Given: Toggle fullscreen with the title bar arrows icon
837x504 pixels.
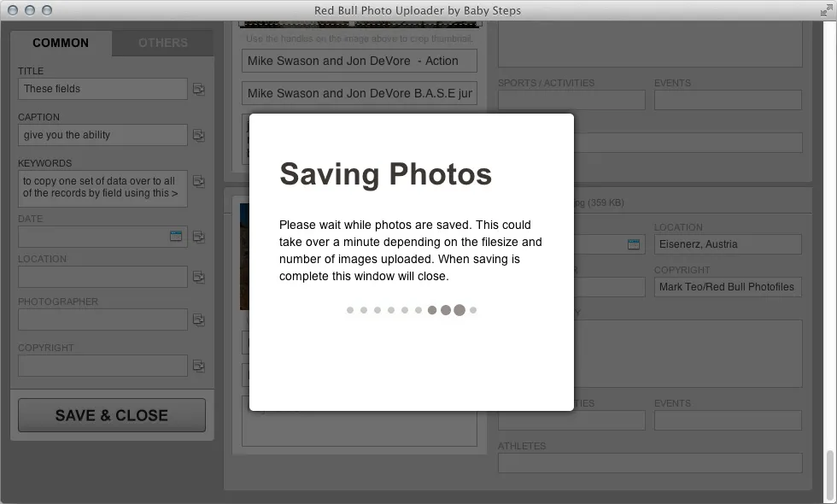Looking at the screenshot, I should pyautogui.click(x=826, y=10).
